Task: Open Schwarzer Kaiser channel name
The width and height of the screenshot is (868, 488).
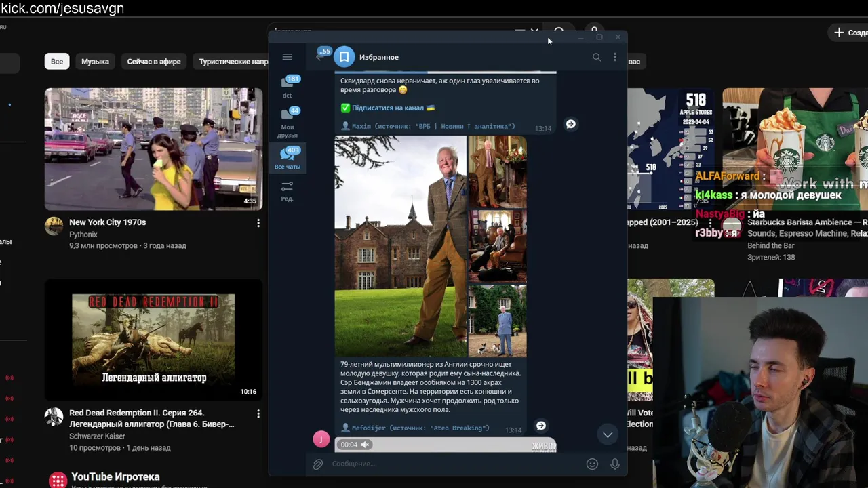Action: (97, 436)
